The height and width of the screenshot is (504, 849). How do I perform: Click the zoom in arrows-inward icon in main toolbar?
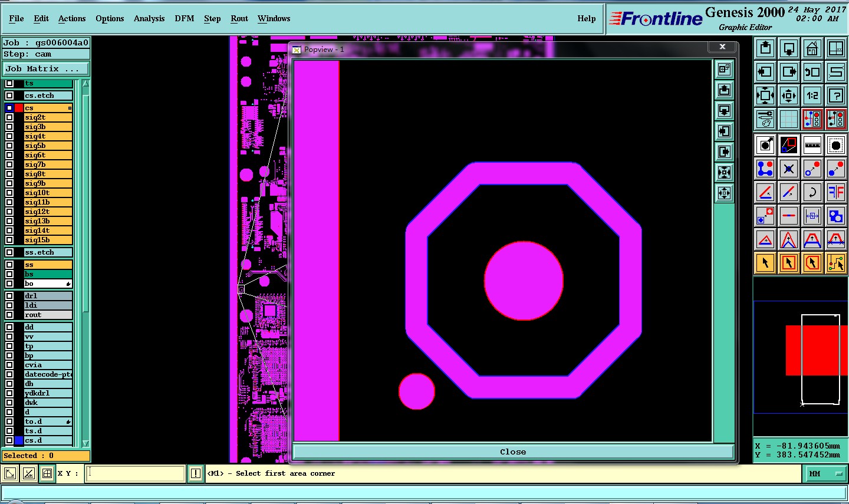point(765,95)
